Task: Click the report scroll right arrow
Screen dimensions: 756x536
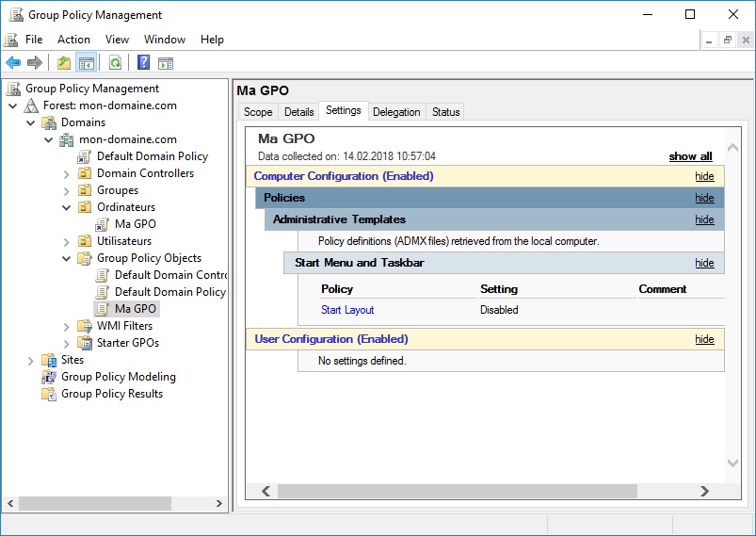Action: pos(704,491)
